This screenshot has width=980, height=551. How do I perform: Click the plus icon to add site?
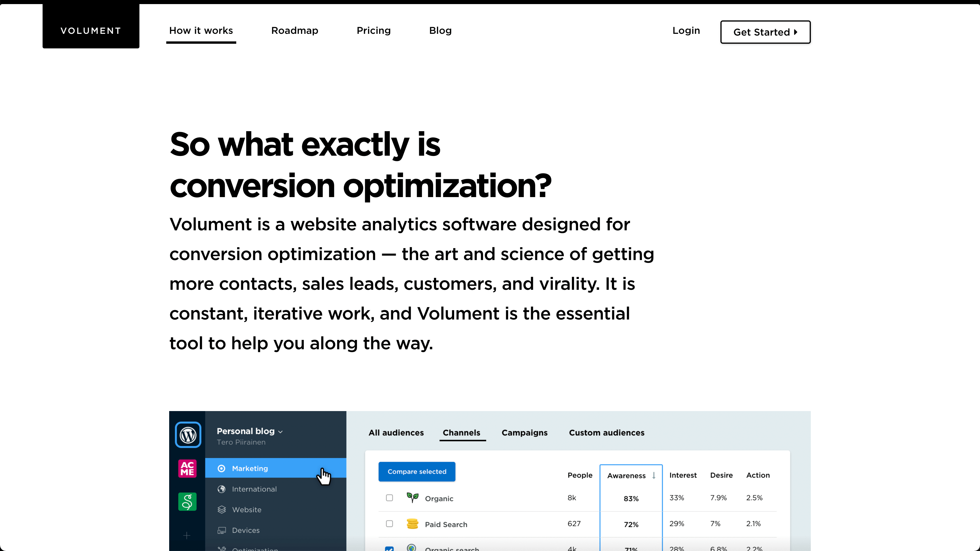coord(187,536)
